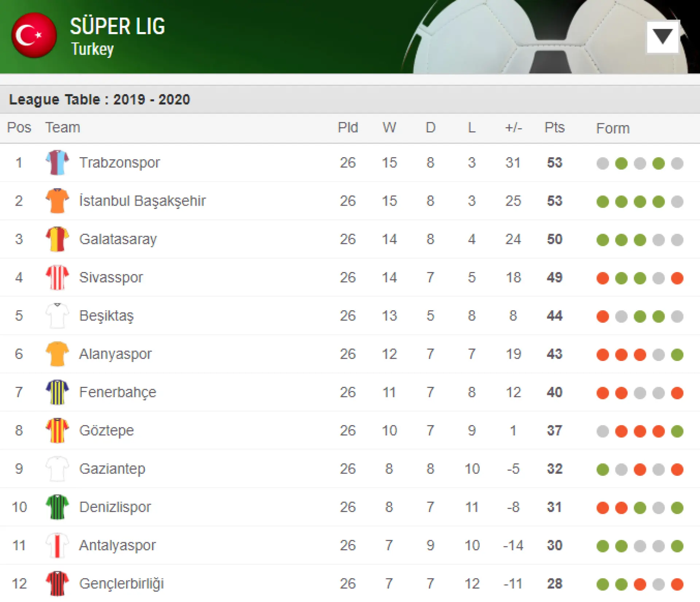Click the Denizlispor green jersey icon
The height and width of the screenshot is (602, 700).
[x=57, y=507]
